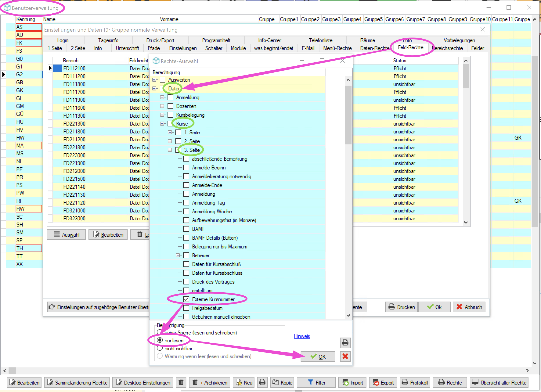Uncheck the Externe Kursnummer checkbox
This screenshot has width=541, height=392.
(x=186, y=299)
